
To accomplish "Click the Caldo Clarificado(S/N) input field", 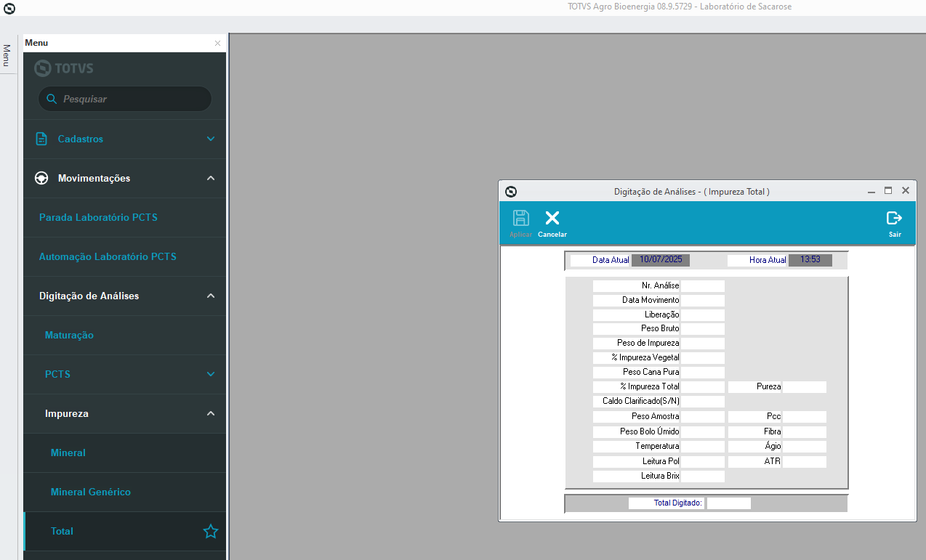I will click(703, 402).
